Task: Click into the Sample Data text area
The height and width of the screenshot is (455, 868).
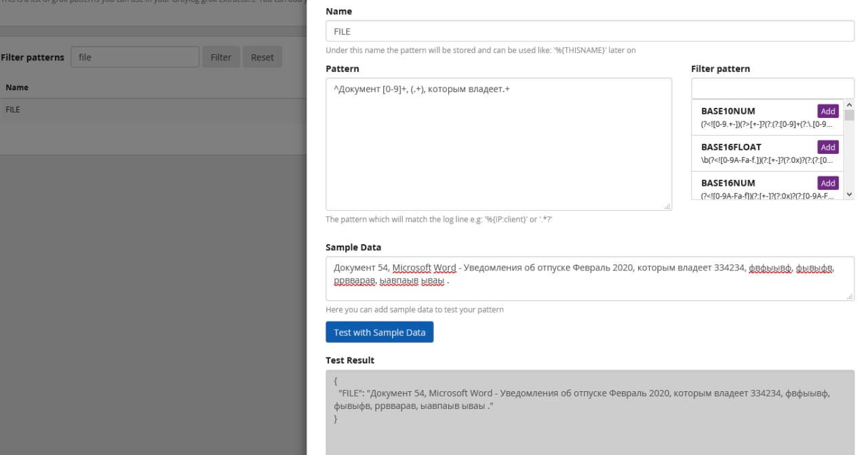Action: click(x=589, y=278)
